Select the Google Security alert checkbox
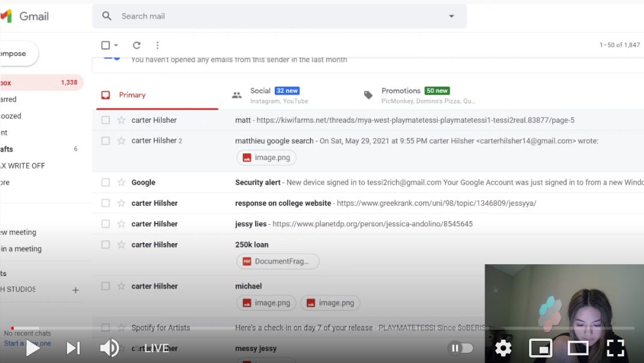This screenshot has height=363, width=644. (x=105, y=182)
